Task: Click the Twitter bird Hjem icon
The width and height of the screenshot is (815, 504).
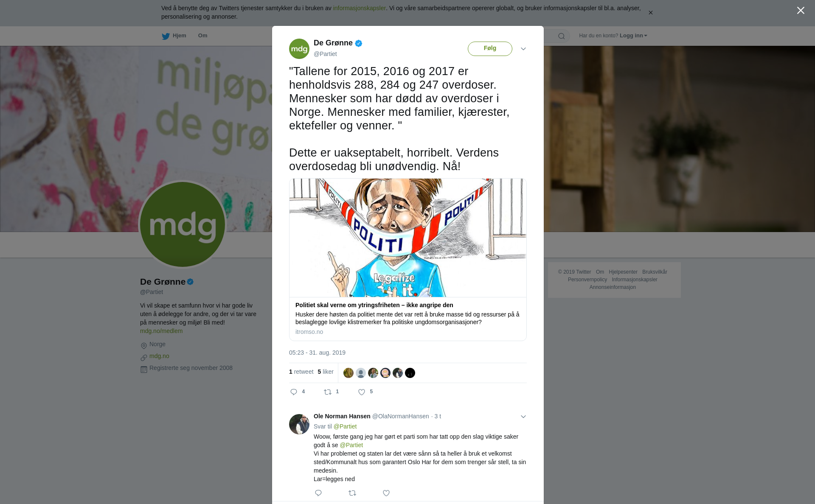Action: pyautogui.click(x=166, y=36)
